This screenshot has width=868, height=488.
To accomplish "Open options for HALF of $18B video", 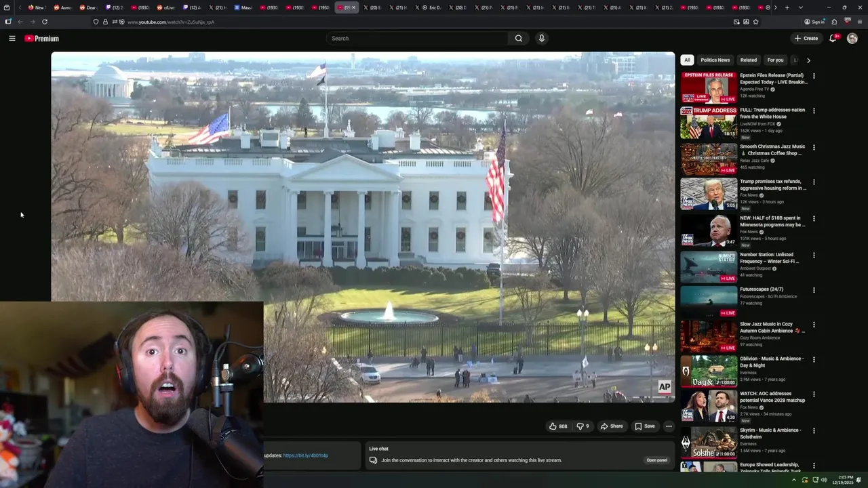I will click(x=814, y=219).
